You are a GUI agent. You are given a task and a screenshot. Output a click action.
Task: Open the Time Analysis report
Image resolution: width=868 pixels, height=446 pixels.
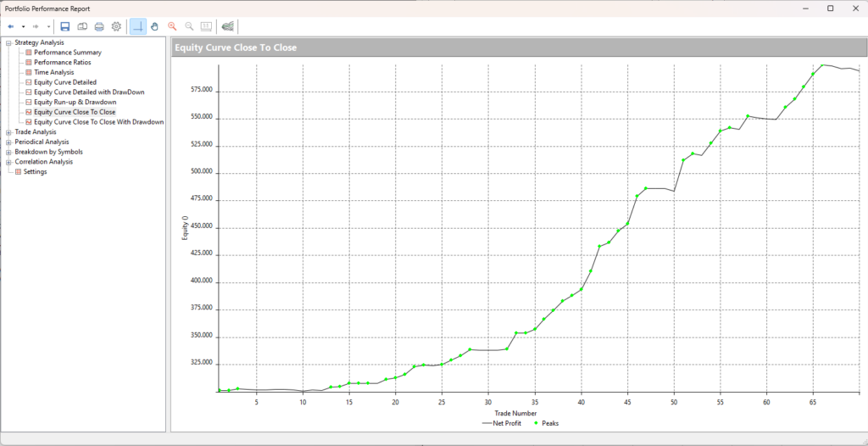click(x=54, y=72)
